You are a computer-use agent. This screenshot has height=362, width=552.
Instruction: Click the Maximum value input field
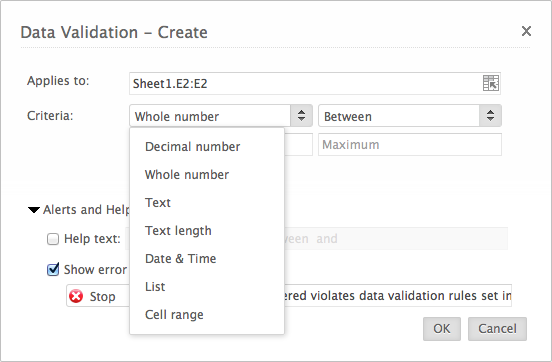pyautogui.click(x=410, y=145)
